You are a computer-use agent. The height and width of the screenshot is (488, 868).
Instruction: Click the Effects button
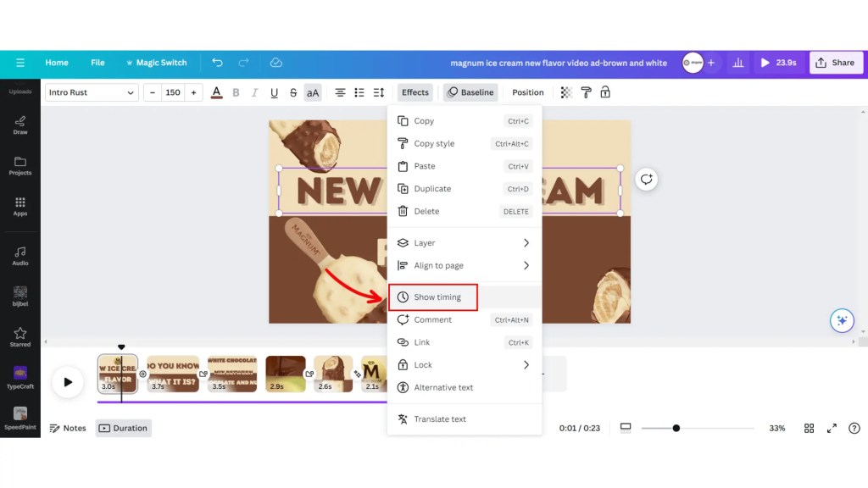pos(415,92)
